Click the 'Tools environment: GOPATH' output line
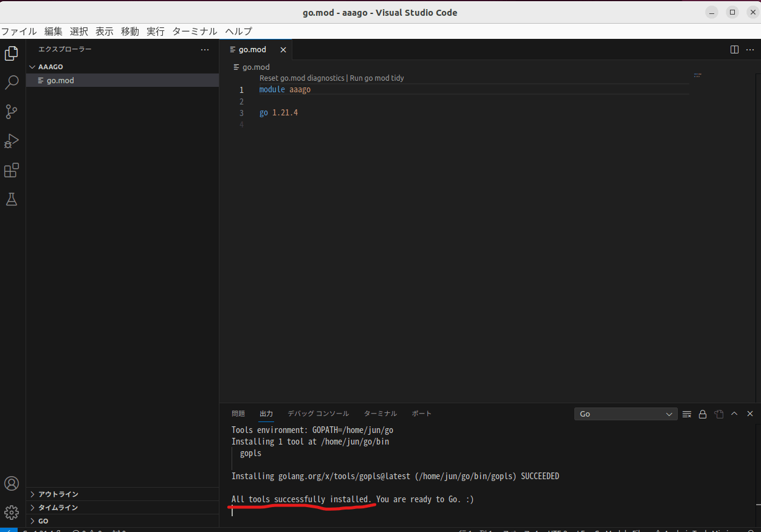761x532 pixels. pyautogui.click(x=312, y=430)
